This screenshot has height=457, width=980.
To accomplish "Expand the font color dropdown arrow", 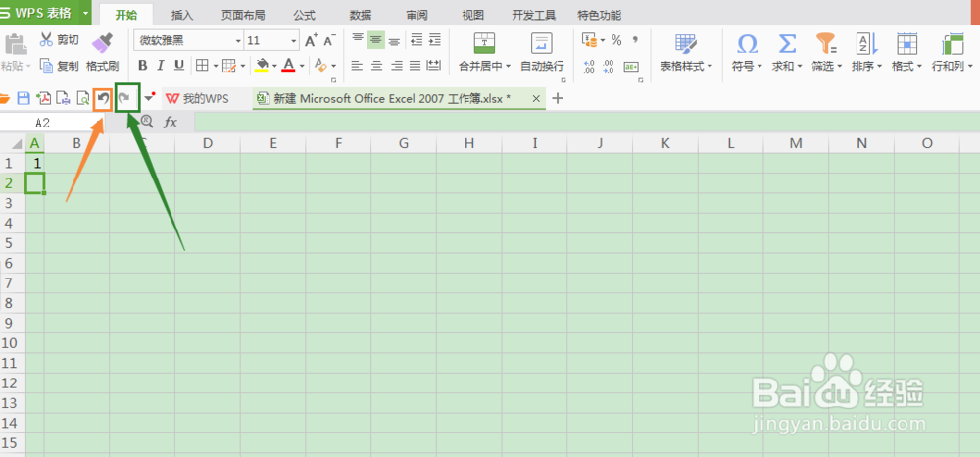I will (302, 66).
